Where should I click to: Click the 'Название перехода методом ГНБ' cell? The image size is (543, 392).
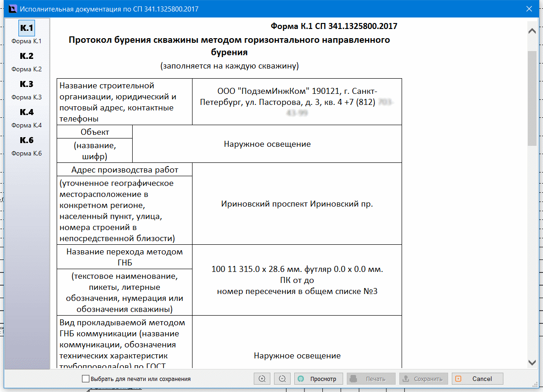tap(125, 257)
